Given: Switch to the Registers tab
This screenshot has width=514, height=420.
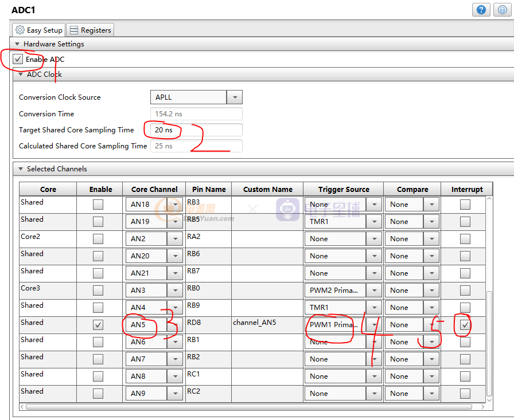Looking at the screenshot, I should [90, 30].
